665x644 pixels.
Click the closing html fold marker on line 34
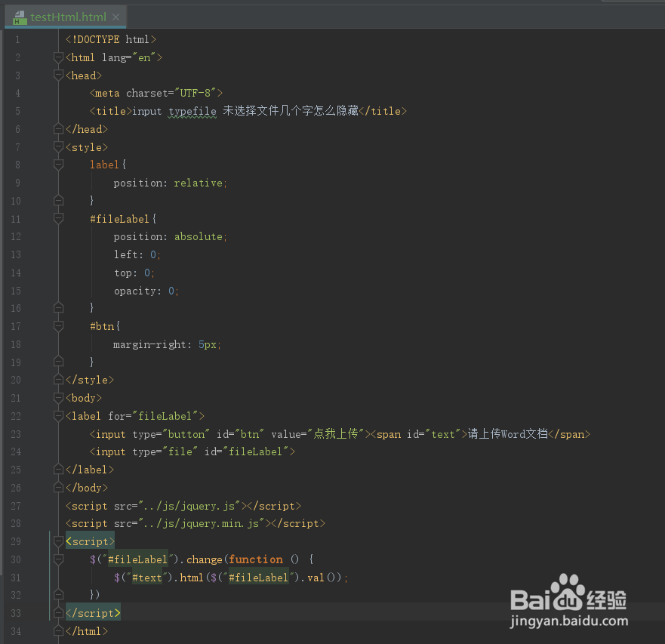pos(59,631)
